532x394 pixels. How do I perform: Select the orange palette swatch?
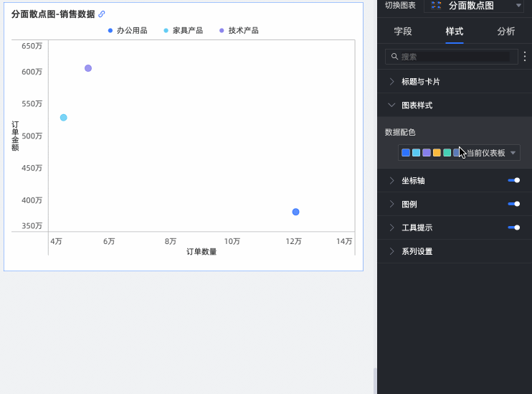[437, 153]
